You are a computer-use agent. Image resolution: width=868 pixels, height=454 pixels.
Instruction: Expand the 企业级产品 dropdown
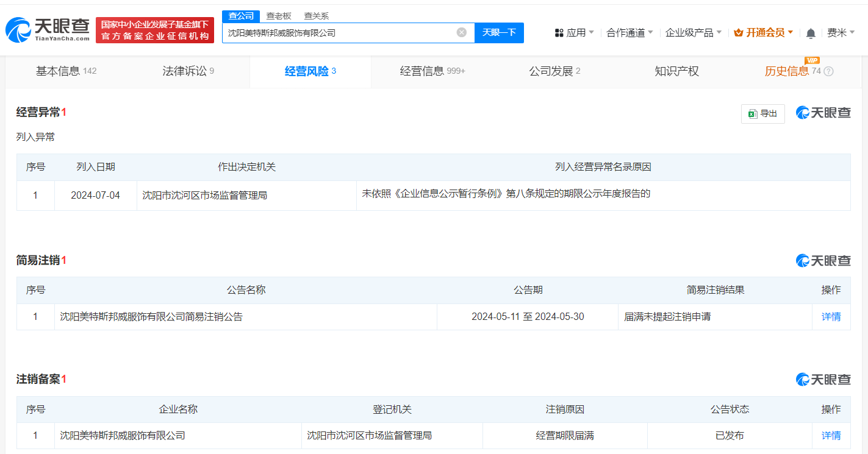point(690,32)
